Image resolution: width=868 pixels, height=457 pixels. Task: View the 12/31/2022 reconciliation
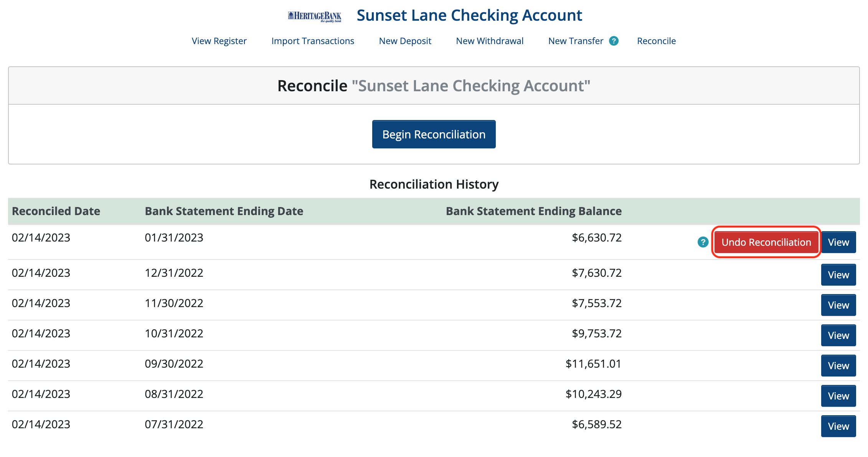(x=838, y=275)
